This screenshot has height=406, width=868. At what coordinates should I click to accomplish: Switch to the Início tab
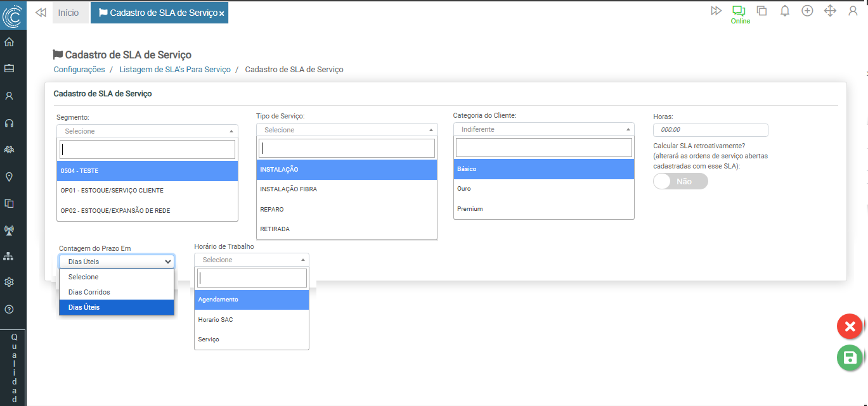(x=68, y=13)
